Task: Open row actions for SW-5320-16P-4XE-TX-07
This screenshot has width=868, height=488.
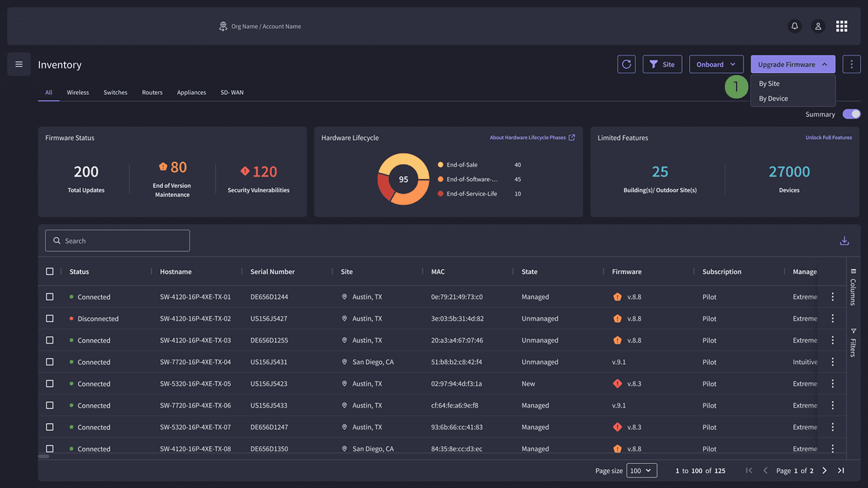Action: 832,427
